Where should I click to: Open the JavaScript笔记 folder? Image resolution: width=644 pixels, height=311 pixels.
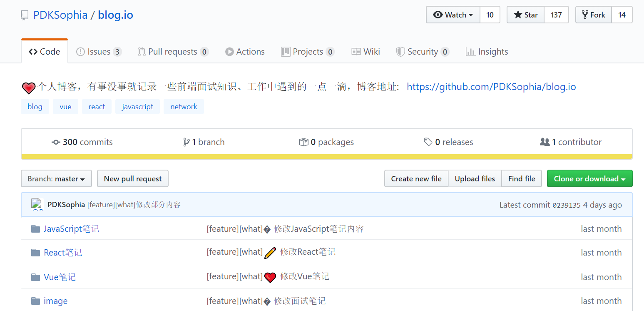point(72,229)
